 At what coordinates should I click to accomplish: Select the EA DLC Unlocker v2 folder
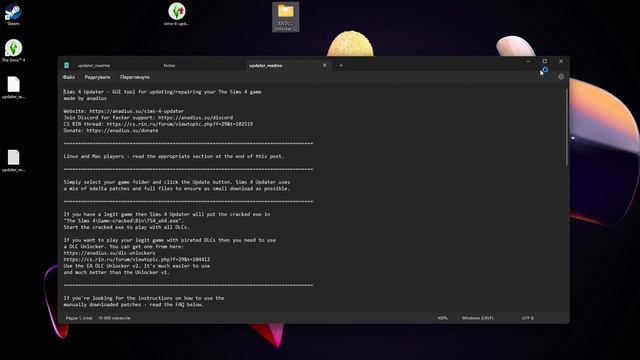[286, 17]
